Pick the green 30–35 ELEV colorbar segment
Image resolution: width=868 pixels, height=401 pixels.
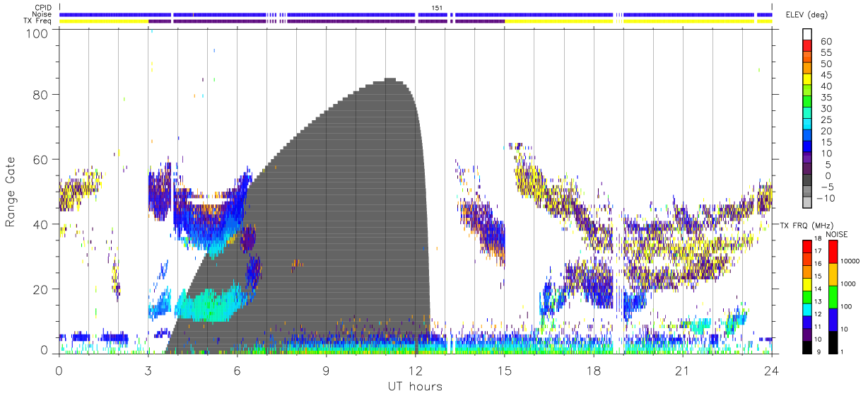coord(807,103)
